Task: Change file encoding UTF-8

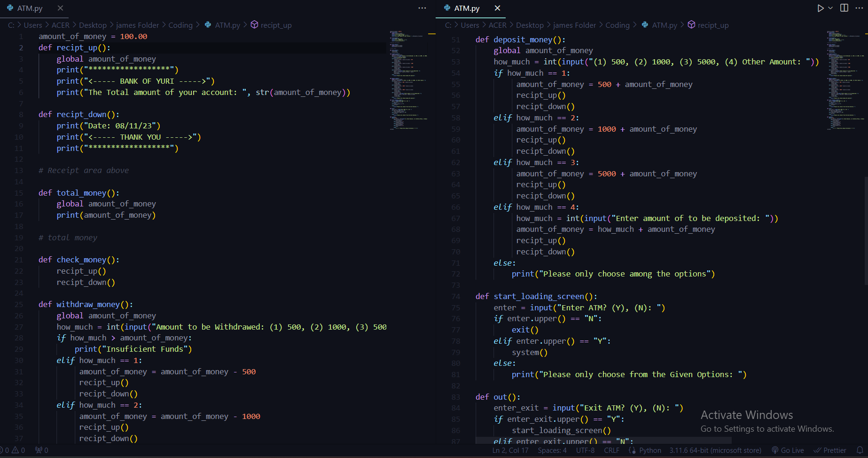Action: pos(585,450)
